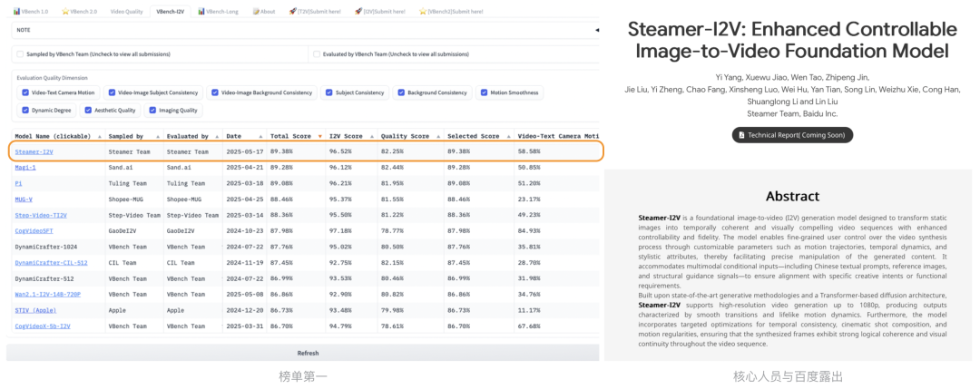Open the Video Quality tab
The height and width of the screenshot is (389, 980).
click(126, 11)
